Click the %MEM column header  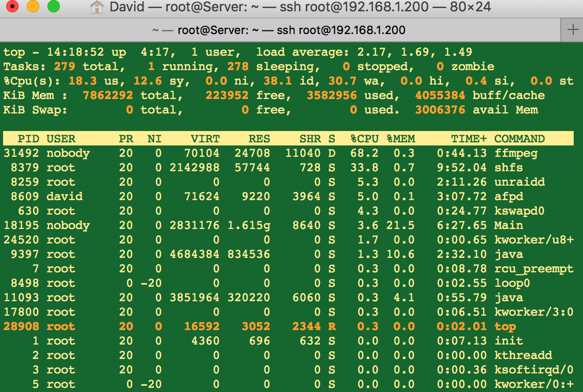pos(401,139)
